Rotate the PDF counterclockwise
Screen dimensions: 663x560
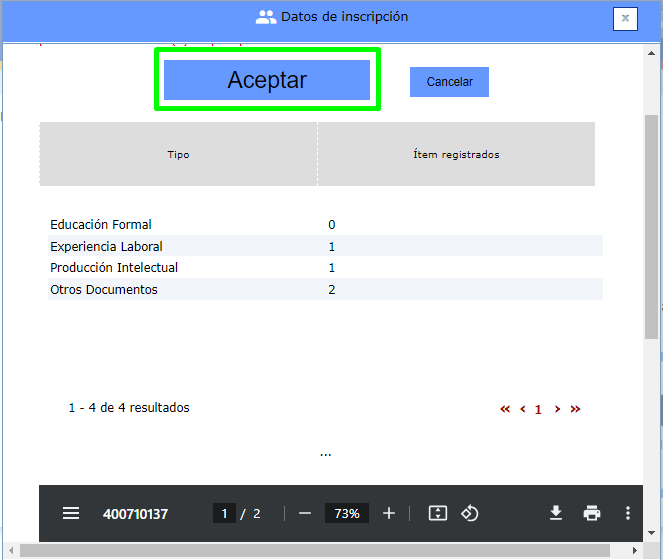pyautogui.click(x=470, y=513)
